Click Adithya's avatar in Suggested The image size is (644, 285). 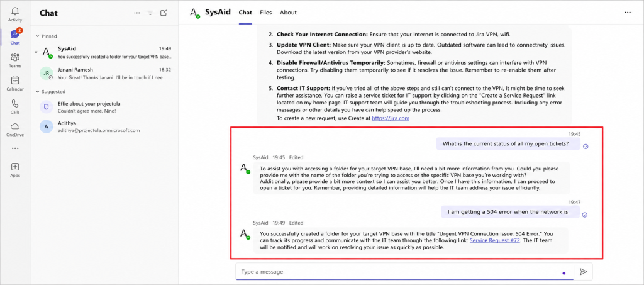click(x=46, y=126)
